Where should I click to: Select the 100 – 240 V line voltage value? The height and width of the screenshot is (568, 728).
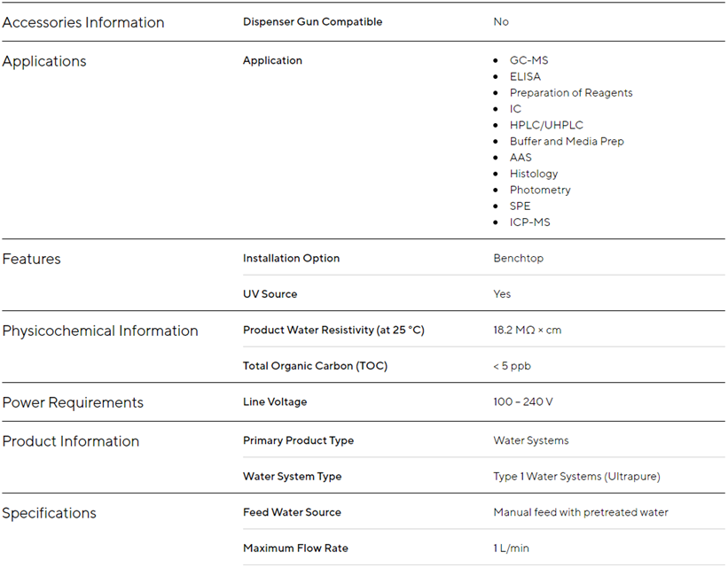click(522, 402)
